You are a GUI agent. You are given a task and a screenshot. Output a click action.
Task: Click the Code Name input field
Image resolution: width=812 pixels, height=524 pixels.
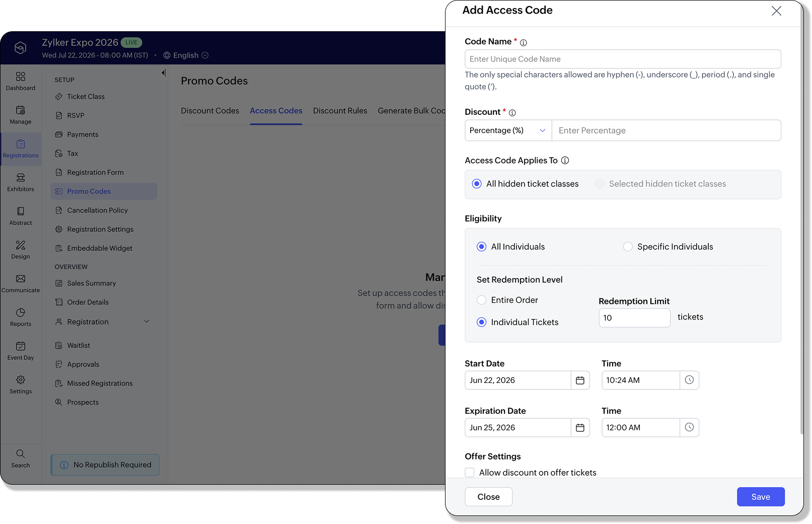(x=623, y=59)
